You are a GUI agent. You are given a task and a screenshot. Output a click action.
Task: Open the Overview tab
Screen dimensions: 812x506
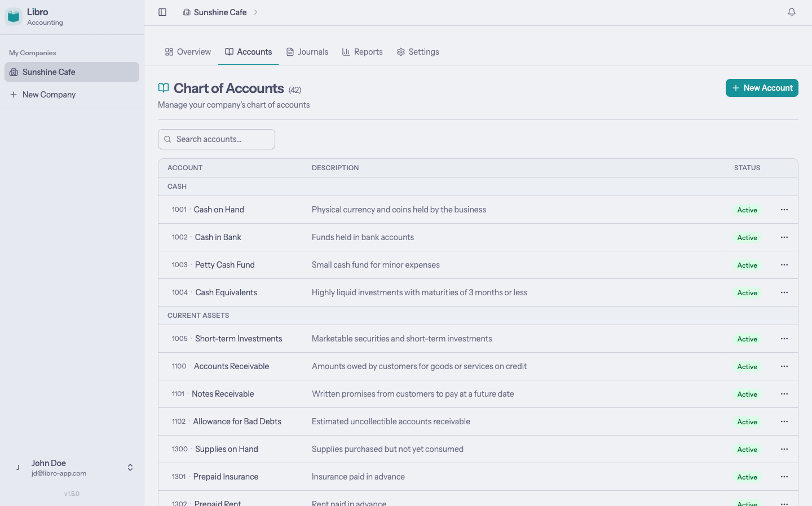tap(188, 51)
